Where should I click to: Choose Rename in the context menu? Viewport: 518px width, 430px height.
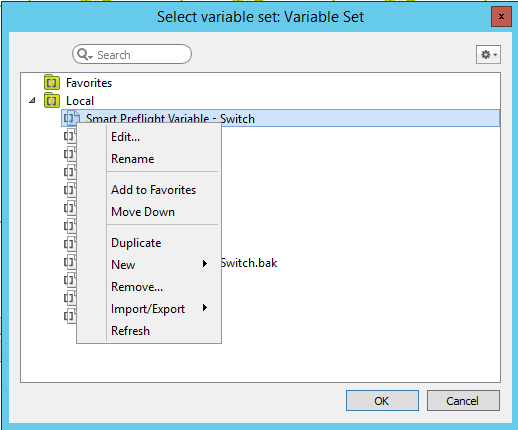tap(133, 159)
